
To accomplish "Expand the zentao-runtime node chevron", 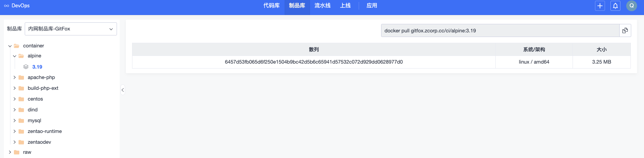I will 15,131.
